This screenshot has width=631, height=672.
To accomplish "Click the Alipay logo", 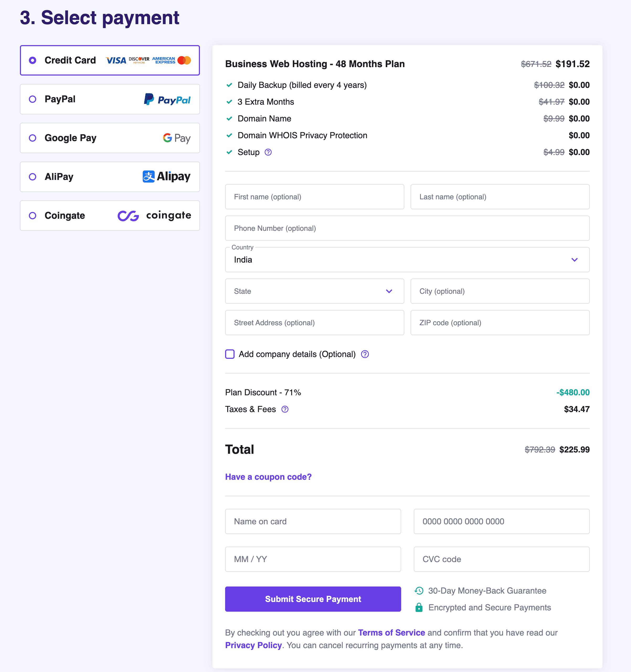I will point(166,177).
